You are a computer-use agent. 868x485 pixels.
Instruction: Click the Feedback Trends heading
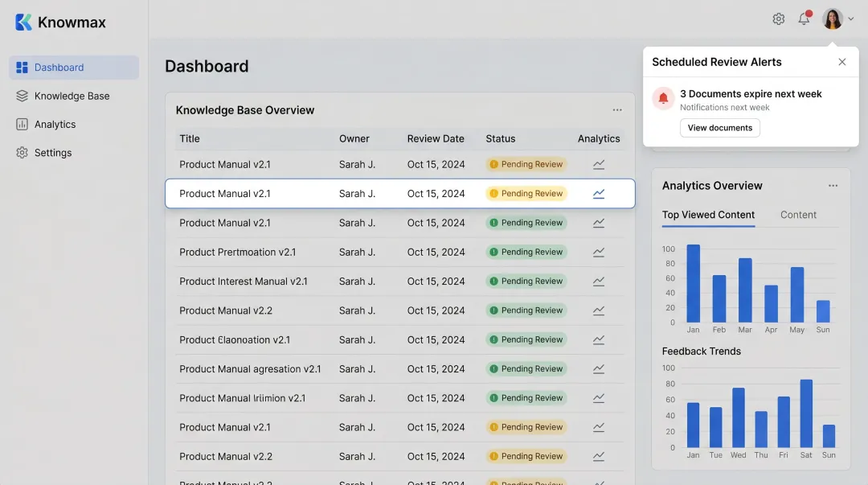[x=702, y=351]
